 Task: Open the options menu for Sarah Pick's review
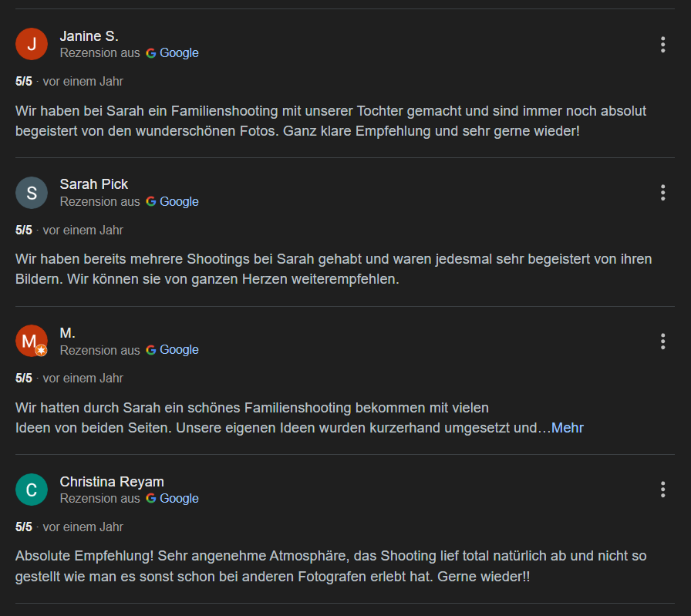pyautogui.click(x=662, y=193)
